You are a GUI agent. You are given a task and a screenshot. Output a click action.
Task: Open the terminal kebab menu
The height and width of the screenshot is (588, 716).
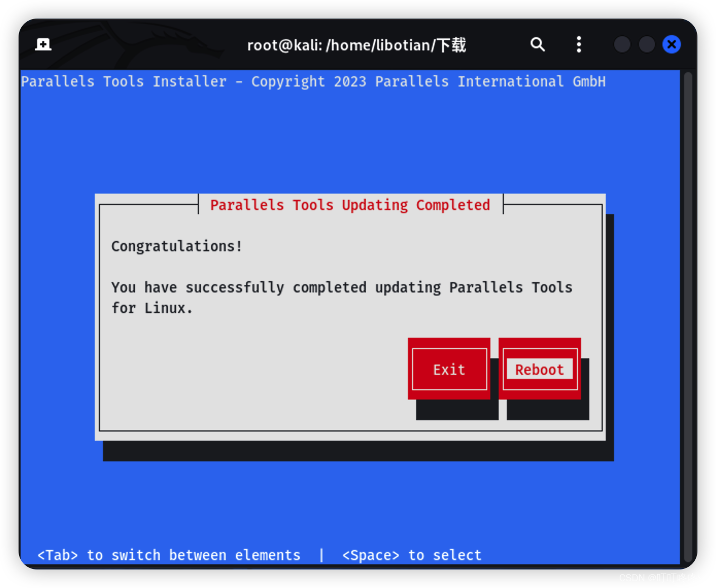578,44
